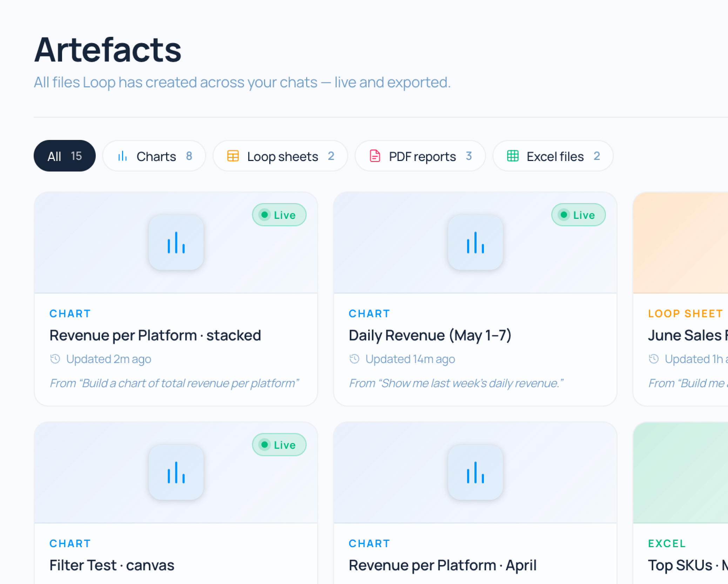Show only PDF reports
This screenshot has height=584, width=728.
(x=420, y=156)
